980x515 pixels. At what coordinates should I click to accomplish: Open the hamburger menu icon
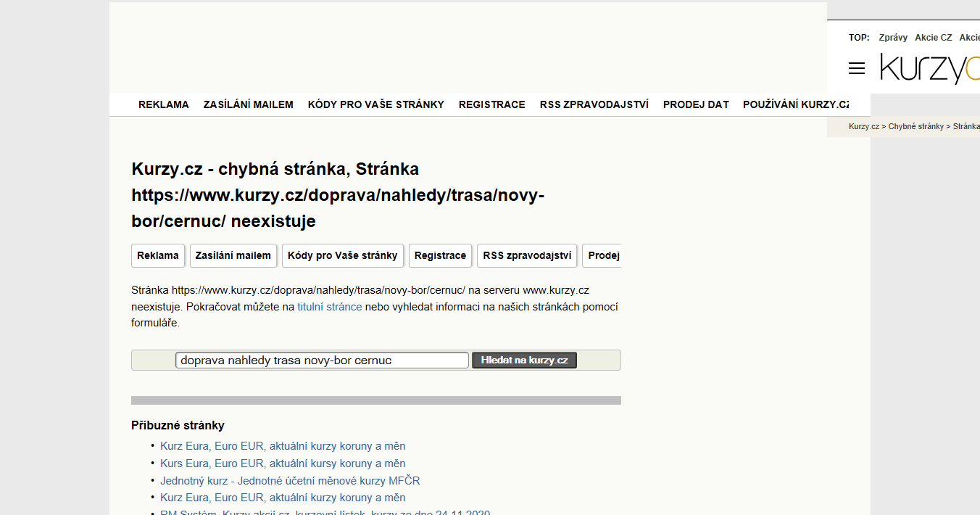click(x=857, y=68)
